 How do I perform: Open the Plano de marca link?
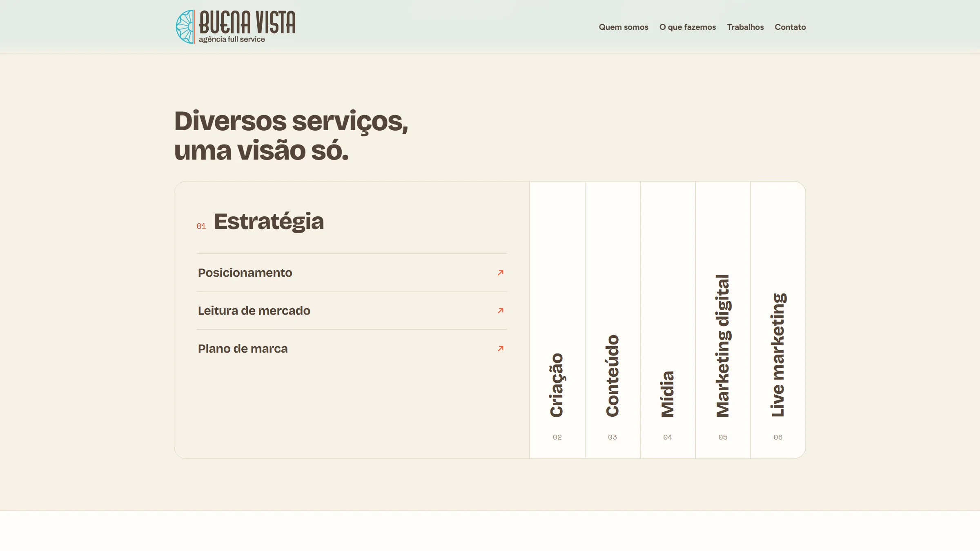[352, 349]
